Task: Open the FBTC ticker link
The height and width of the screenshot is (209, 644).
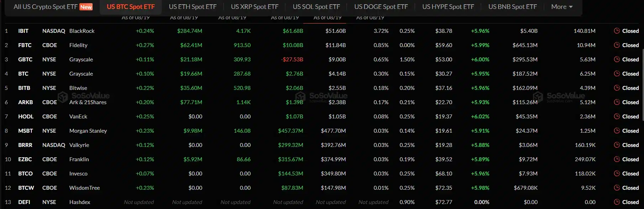Action: click(x=25, y=45)
